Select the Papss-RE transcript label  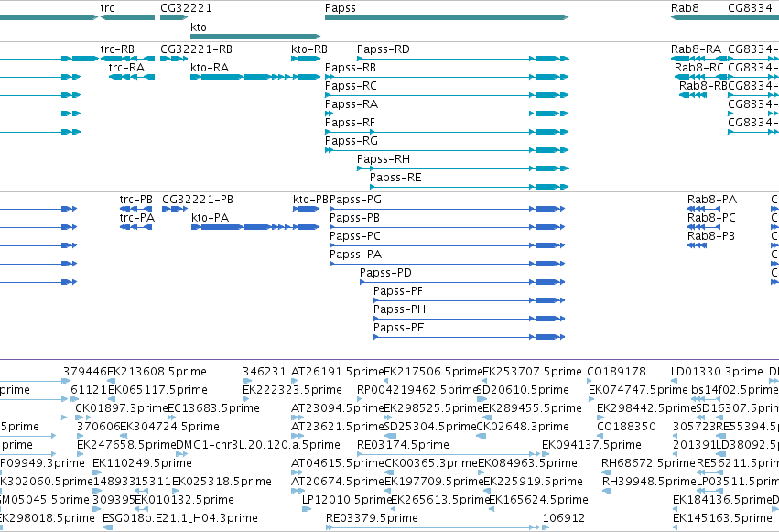pos(395,178)
